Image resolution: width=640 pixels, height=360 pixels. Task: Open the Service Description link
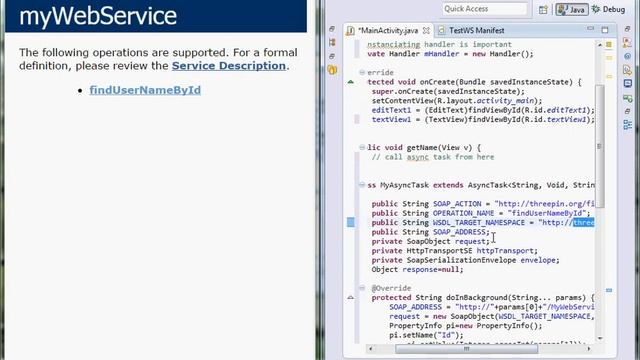point(229,66)
